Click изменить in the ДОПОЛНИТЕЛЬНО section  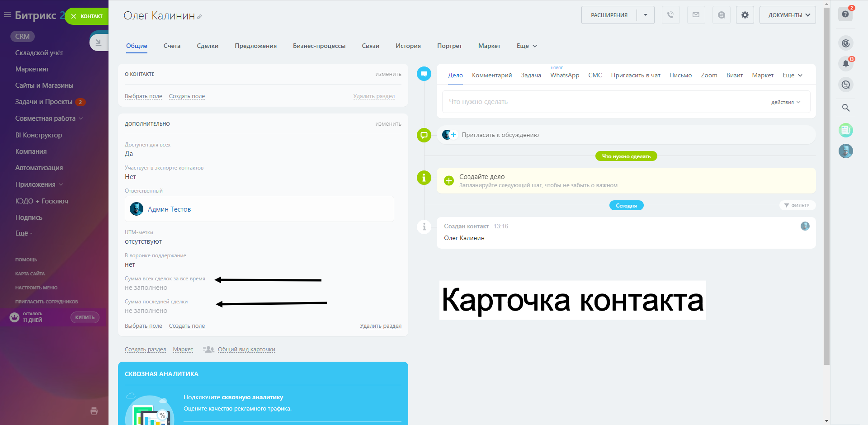(388, 124)
